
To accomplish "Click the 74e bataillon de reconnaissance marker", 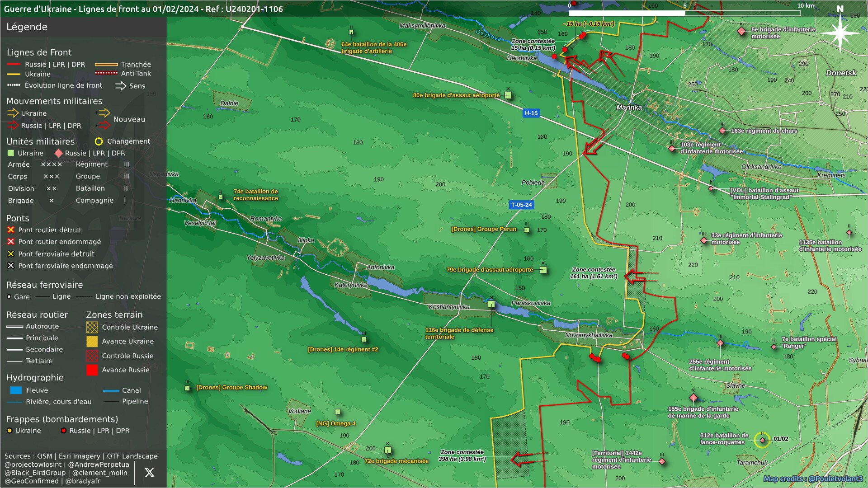I will (x=221, y=197).
